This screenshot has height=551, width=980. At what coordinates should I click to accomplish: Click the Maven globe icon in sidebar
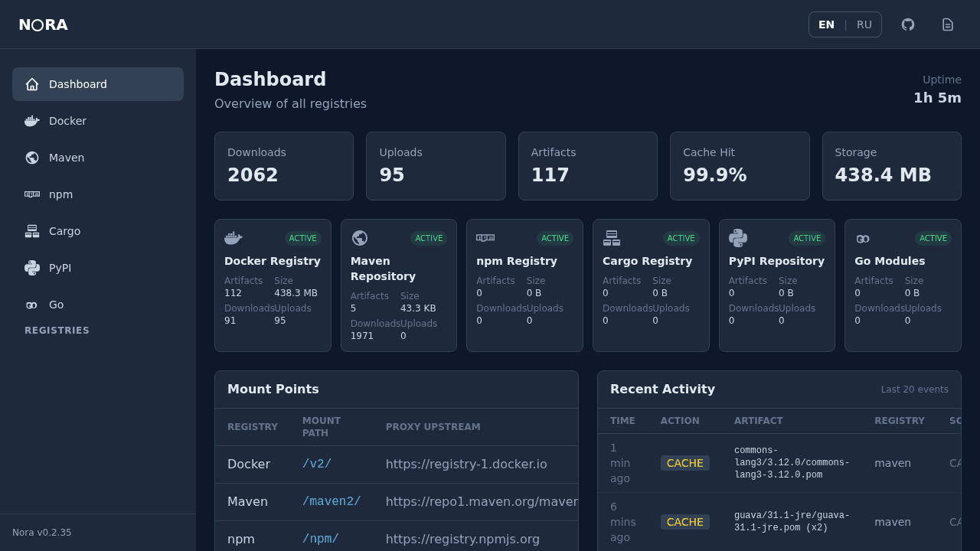31,158
